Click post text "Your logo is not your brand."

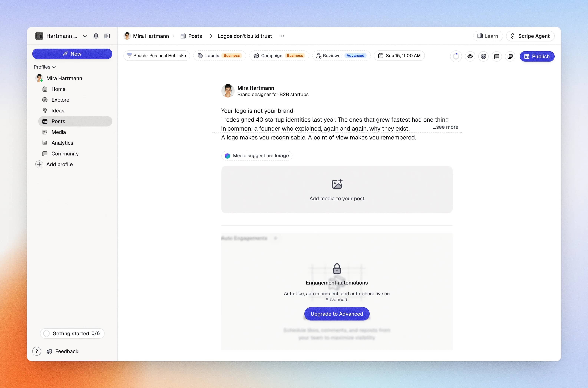(x=258, y=111)
